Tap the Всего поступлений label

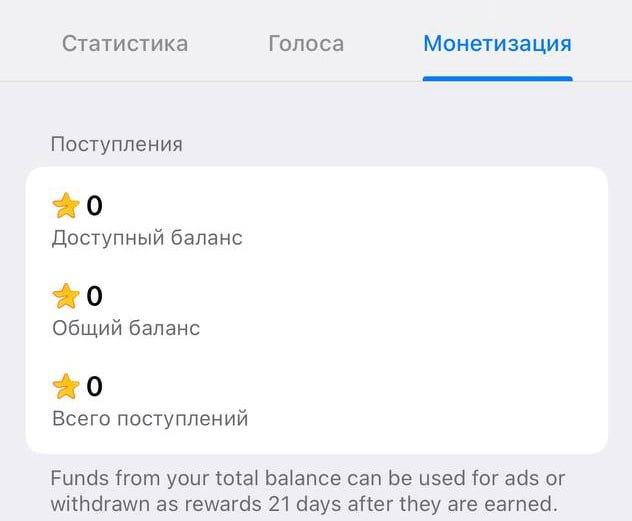(149, 418)
